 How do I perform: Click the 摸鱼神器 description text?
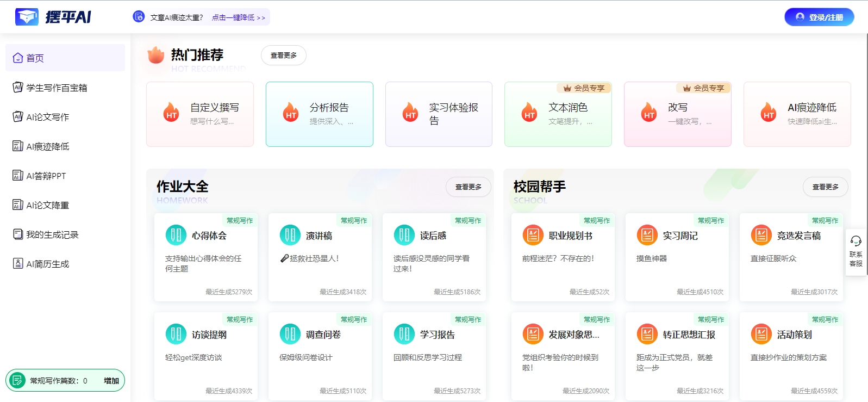click(x=652, y=258)
